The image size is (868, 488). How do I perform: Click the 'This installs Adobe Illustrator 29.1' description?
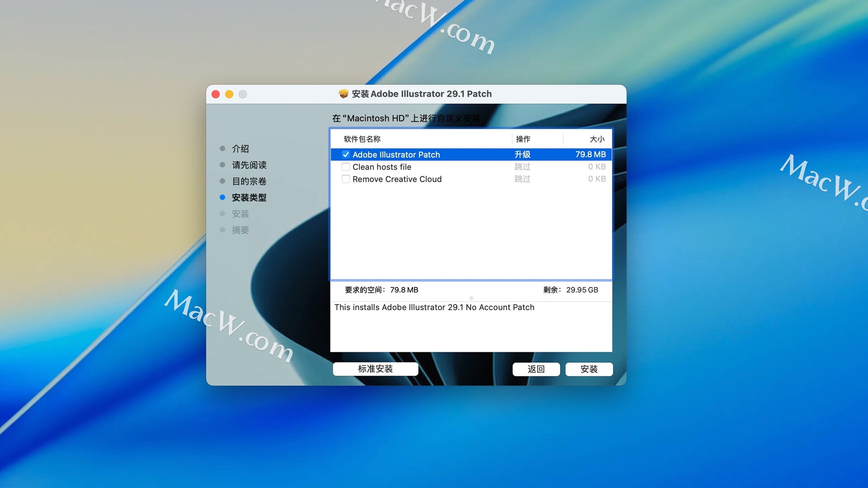[x=434, y=307]
